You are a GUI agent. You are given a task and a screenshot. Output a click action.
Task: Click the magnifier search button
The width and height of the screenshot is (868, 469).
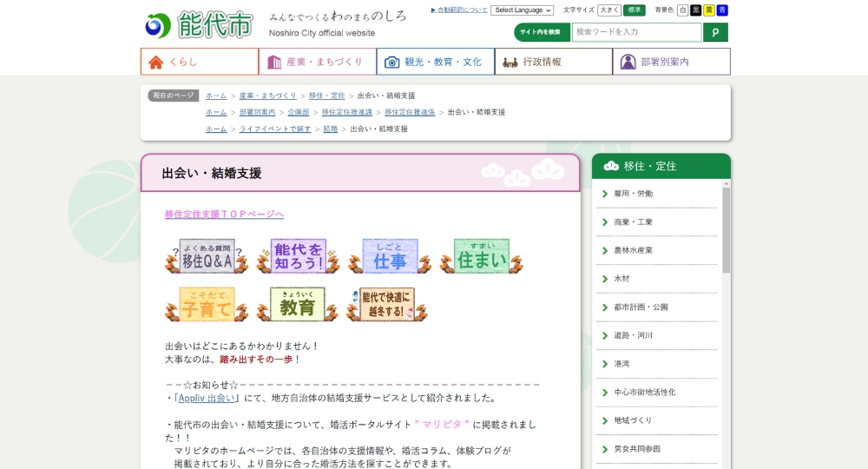click(x=715, y=32)
